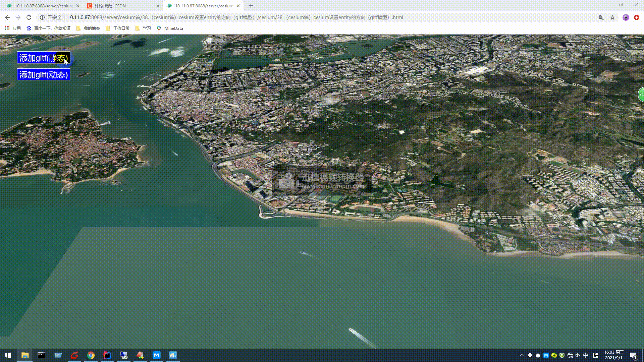Click the 添加gltf(静态) button

point(44,58)
